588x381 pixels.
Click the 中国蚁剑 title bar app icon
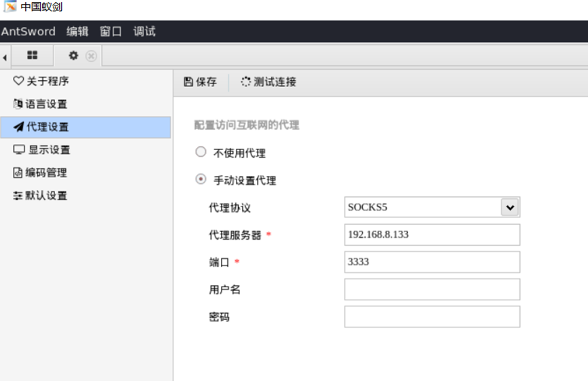pos(10,6)
